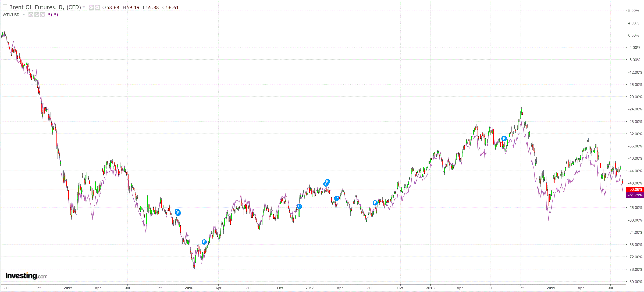Click the Brent Oil Futures title text
This screenshot has height=292, width=644.
tap(45, 7)
